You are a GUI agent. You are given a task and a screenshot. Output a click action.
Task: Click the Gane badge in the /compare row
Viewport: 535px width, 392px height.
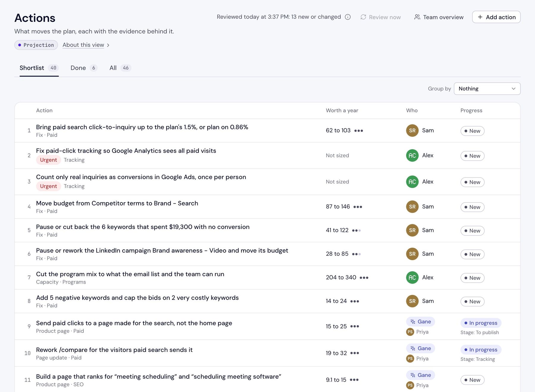click(x=421, y=348)
